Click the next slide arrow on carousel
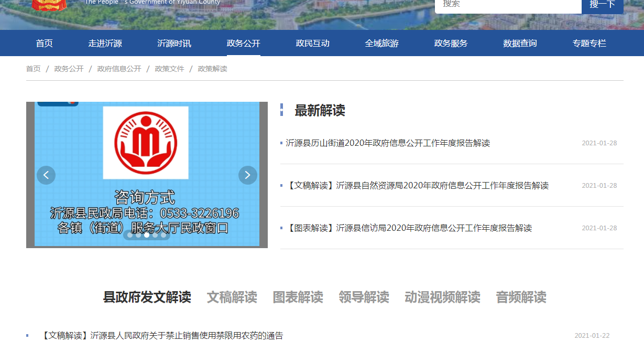The width and height of the screenshot is (644, 352). 247,175
